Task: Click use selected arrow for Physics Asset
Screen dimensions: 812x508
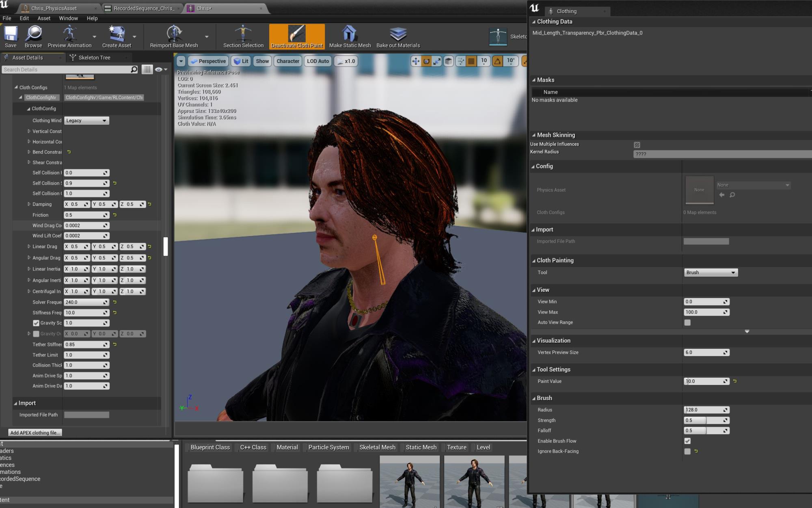Action: click(x=722, y=195)
